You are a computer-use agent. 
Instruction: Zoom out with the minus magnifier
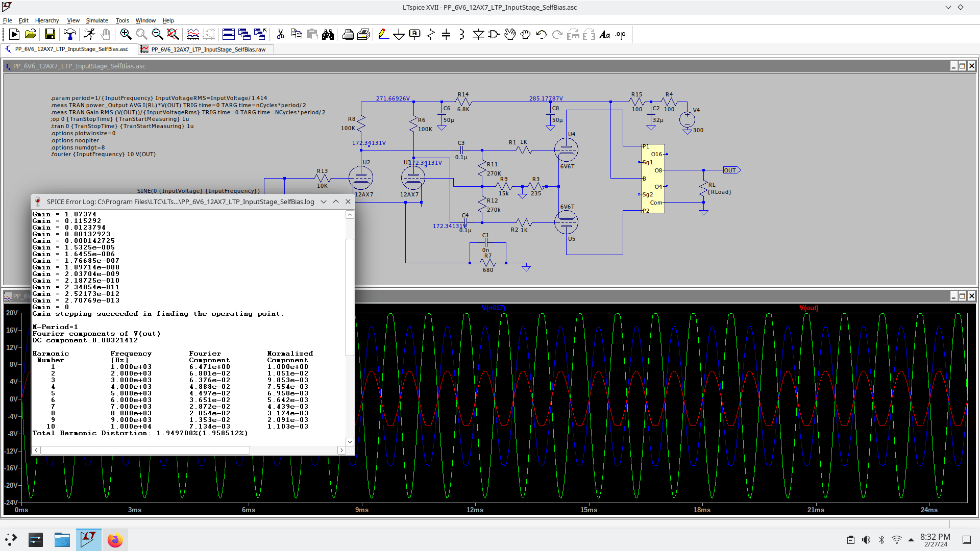[x=157, y=34]
